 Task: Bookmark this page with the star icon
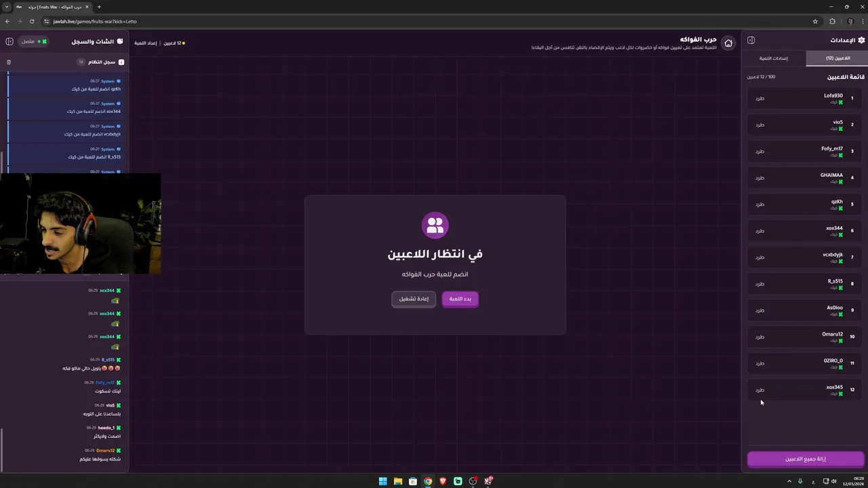point(815,21)
